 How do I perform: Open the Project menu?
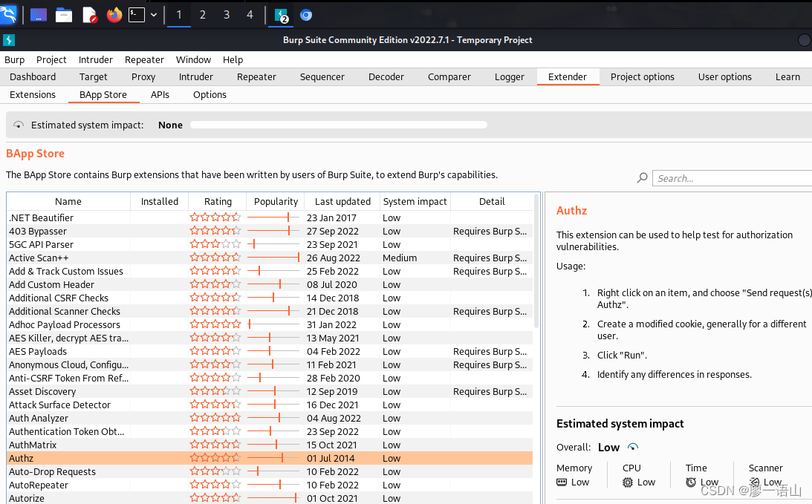click(x=51, y=59)
